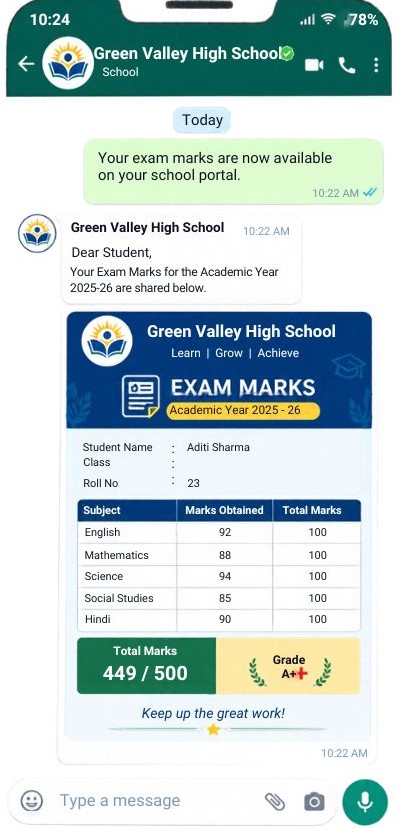Tap the Grade A+ badge in report

[x=288, y=665]
